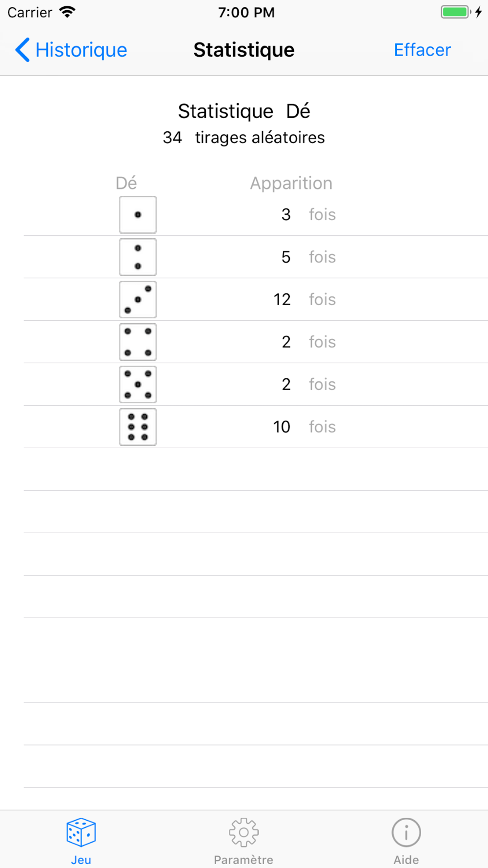Screen dimensions: 488x868
Task: Switch to the Paramètre tab label
Action: (x=244, y=860)
